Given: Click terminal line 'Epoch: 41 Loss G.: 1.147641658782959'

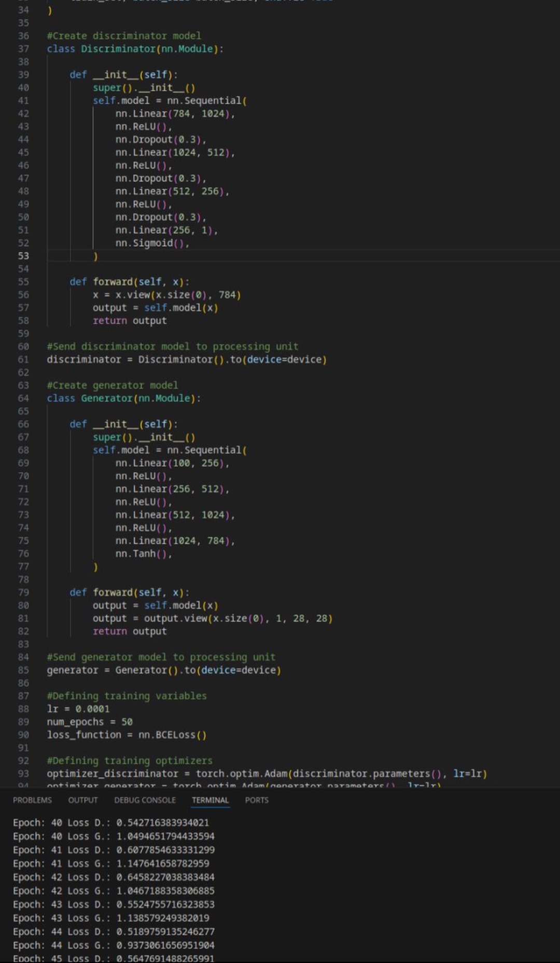Looking at the screenshot, I should (x=111, y=863).
